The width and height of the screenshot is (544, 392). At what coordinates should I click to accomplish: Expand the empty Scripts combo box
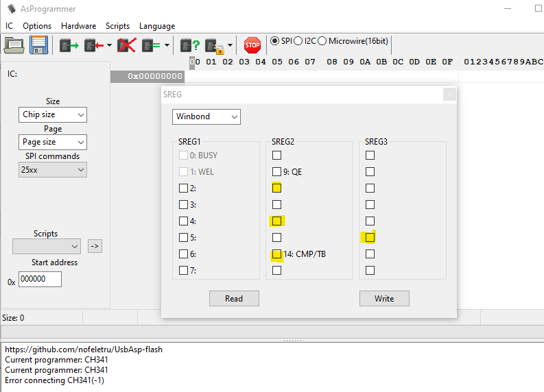(x=47, y=246)
